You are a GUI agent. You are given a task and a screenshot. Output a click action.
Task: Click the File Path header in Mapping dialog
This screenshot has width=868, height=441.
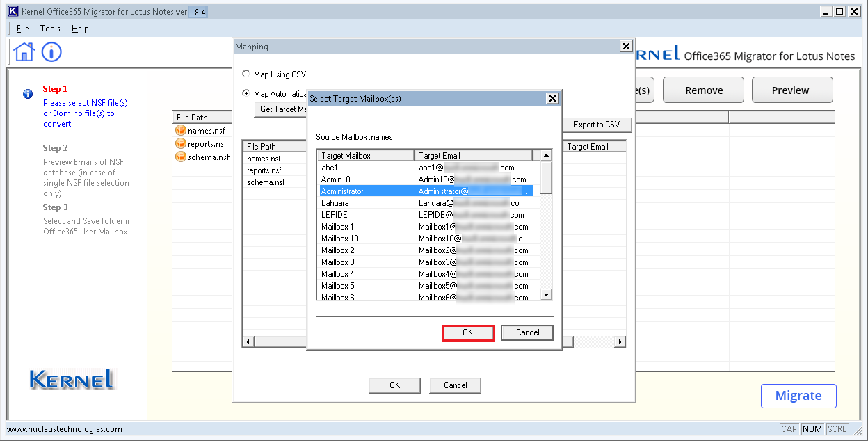point(275,147)
